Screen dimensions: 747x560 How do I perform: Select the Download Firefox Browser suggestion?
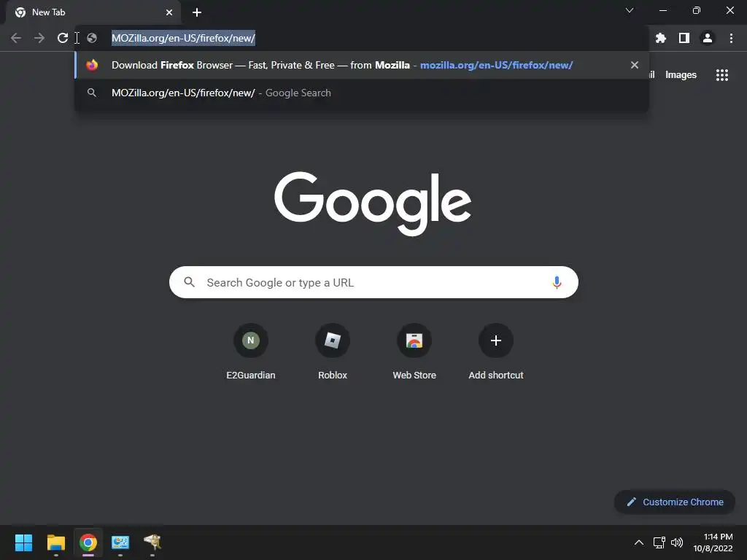(362, 65)
